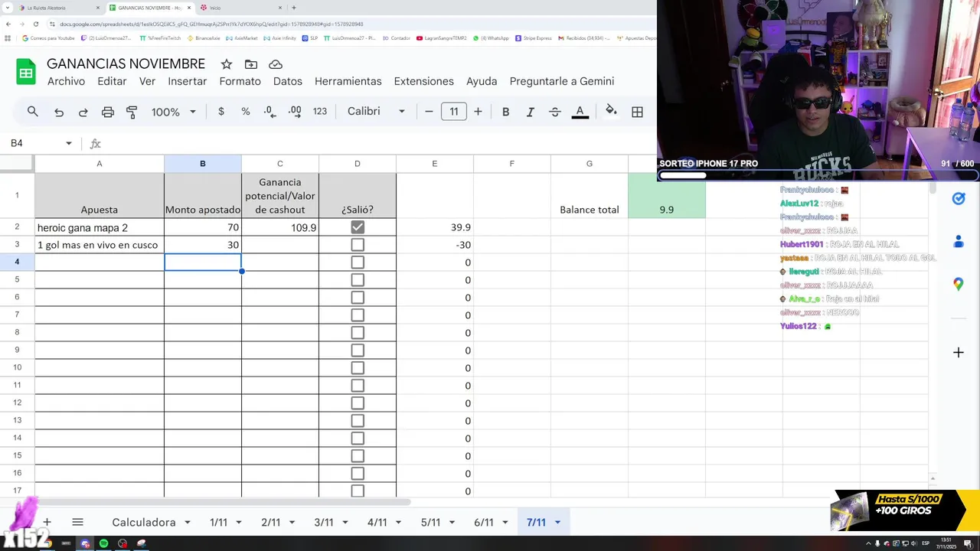
Task: Open Google Maps in the side panel
Action: coord(958,284)
